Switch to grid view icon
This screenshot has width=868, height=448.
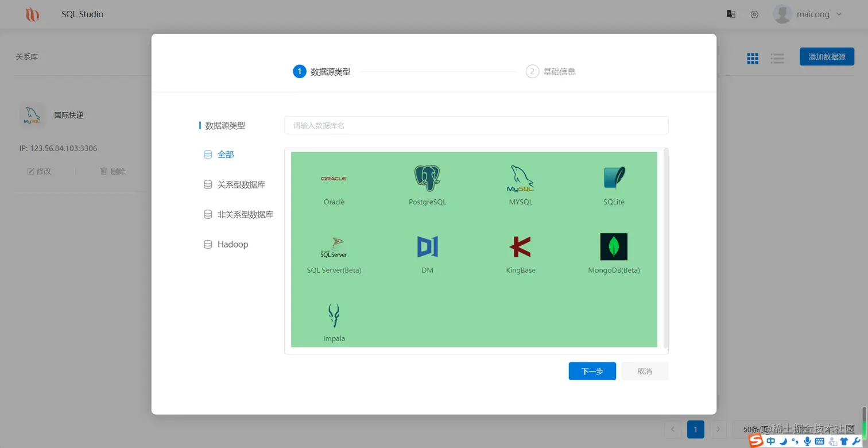pos(753,58)
